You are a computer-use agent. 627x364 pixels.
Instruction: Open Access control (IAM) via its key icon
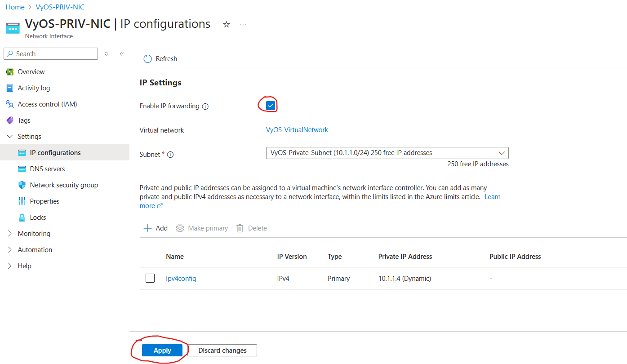coord(10,104)
